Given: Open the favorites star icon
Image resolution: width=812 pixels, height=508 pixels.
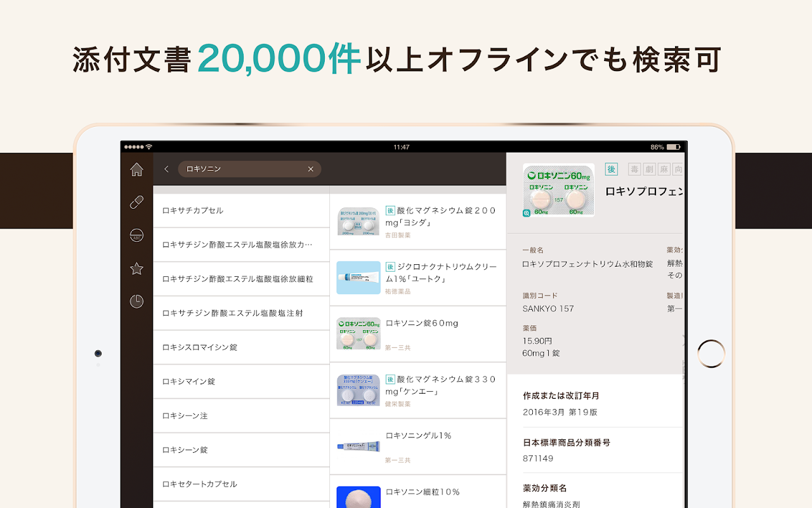Looking at the screenshot, I should pos(136,269).
